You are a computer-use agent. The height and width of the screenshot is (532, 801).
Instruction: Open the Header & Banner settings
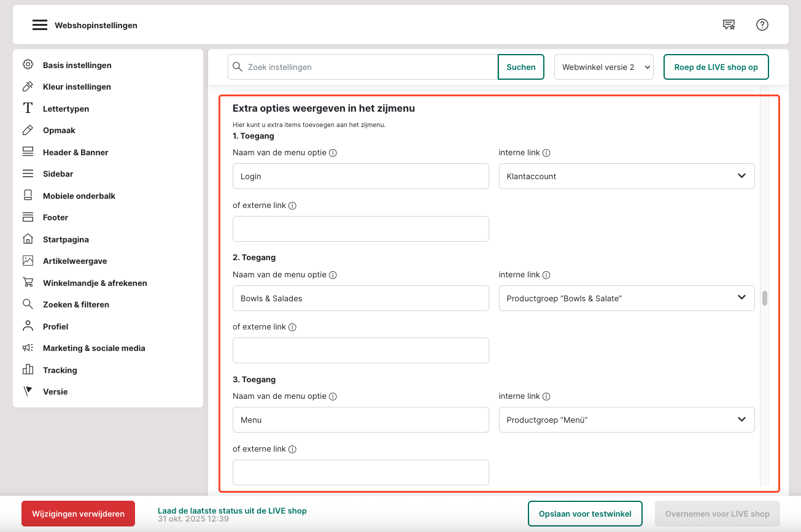[75, 152]
